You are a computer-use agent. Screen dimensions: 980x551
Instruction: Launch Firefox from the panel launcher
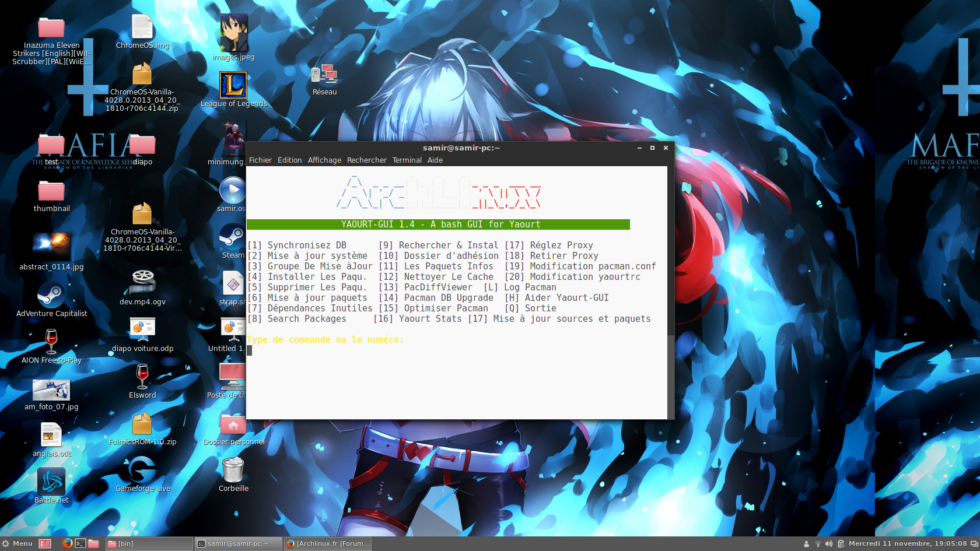[67, 543]
